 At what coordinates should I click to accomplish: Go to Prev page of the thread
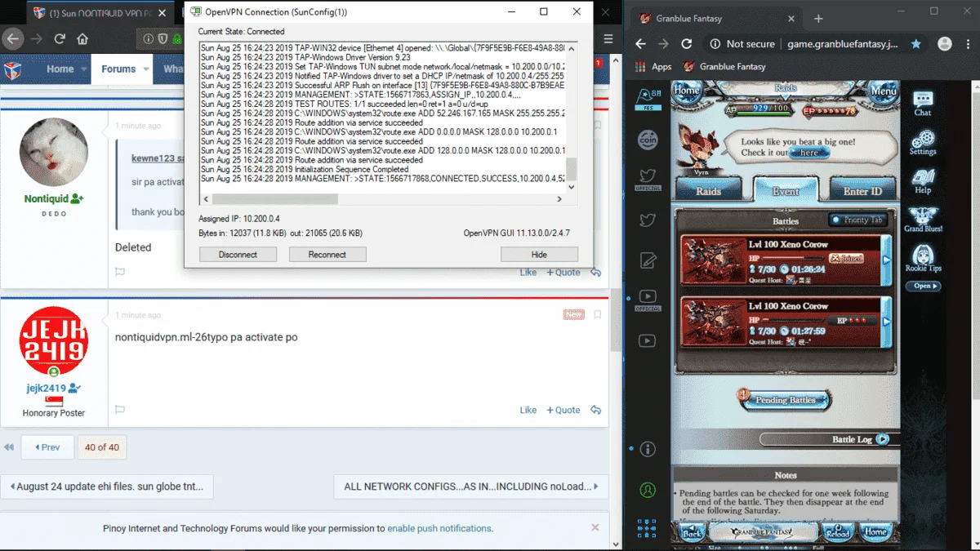click(x=47, y=447)
